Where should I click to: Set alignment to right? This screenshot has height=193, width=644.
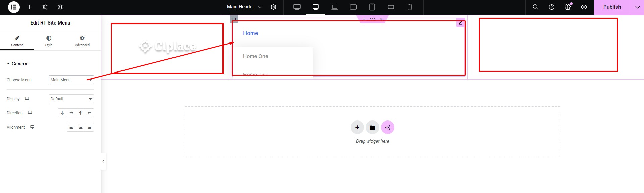tap(90, 127)
